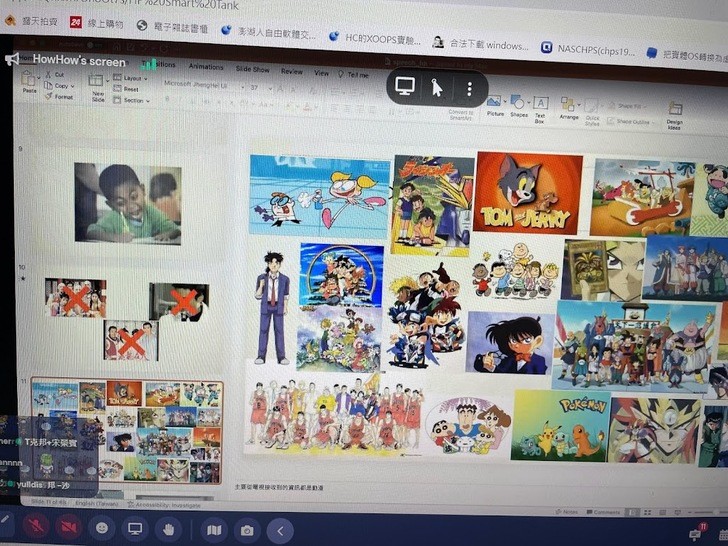Take snapshot with camera icon
728x546 pixels.
coord(247,530)
